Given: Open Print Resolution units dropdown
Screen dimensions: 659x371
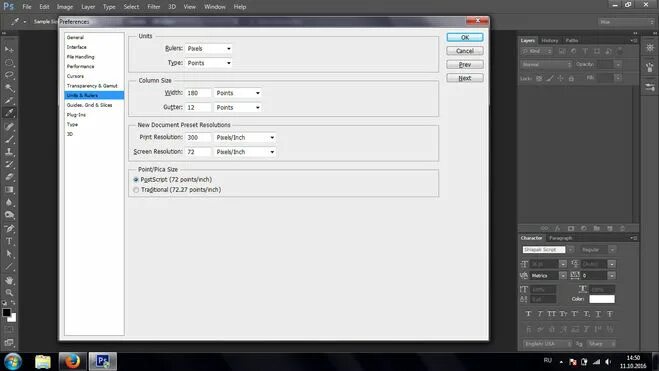Looking at the screenshot, I should click(245, 137).
